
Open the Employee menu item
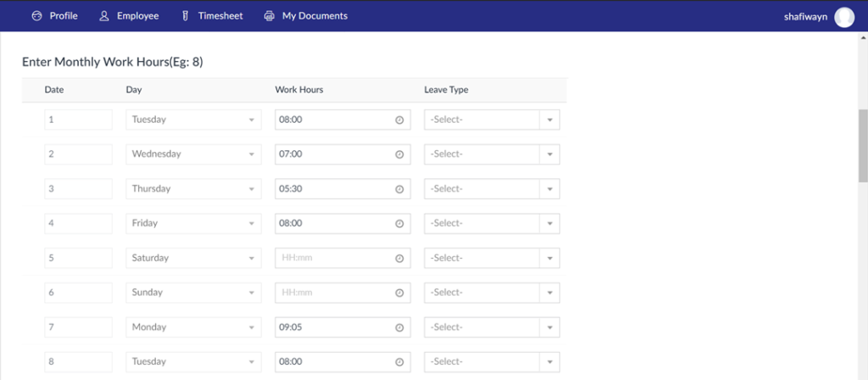(137, 16)
